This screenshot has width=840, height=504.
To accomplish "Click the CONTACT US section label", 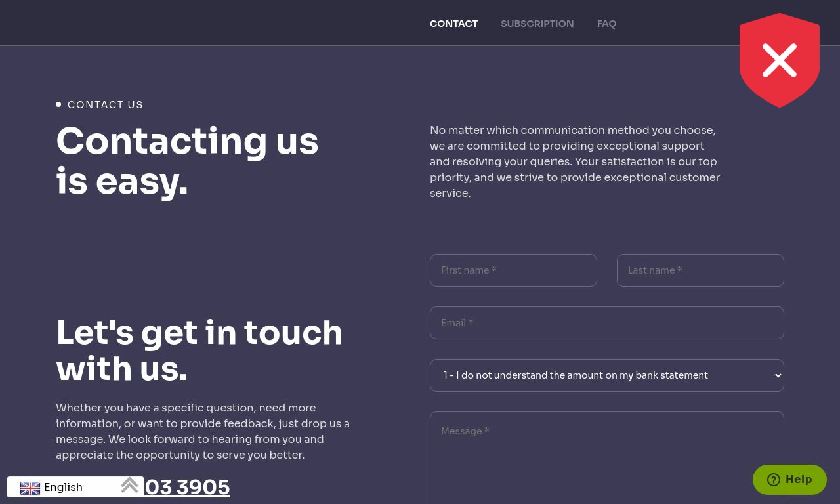I will coord(105,105).
